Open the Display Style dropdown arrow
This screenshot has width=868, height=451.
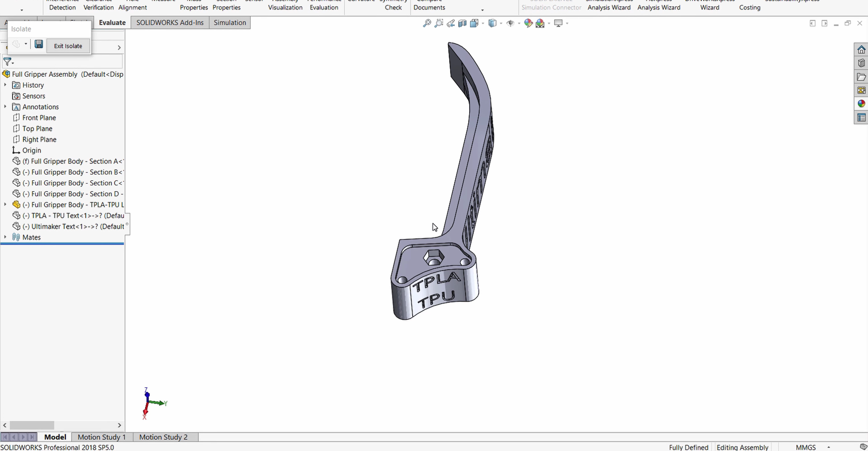(x=501, y=24)
